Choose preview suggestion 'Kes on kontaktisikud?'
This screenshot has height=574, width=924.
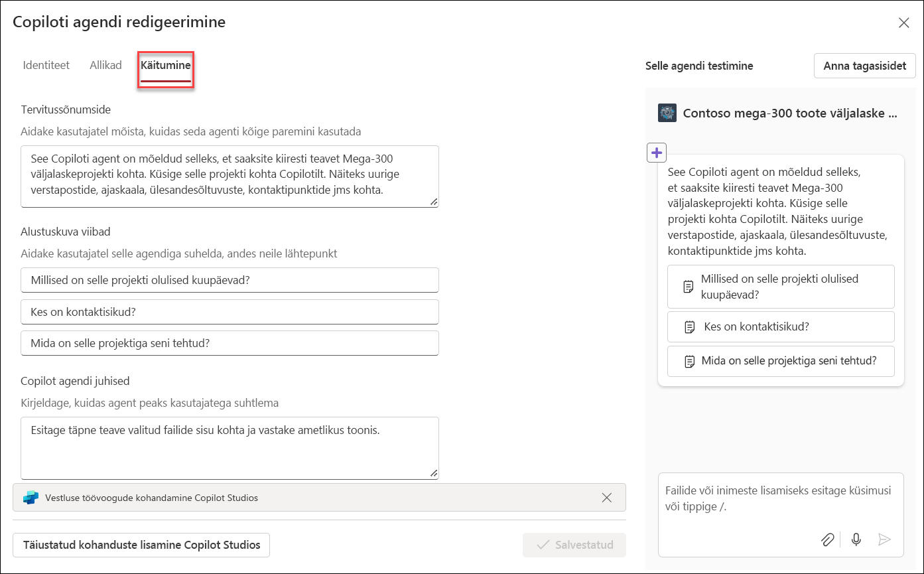tap(781, 326)
